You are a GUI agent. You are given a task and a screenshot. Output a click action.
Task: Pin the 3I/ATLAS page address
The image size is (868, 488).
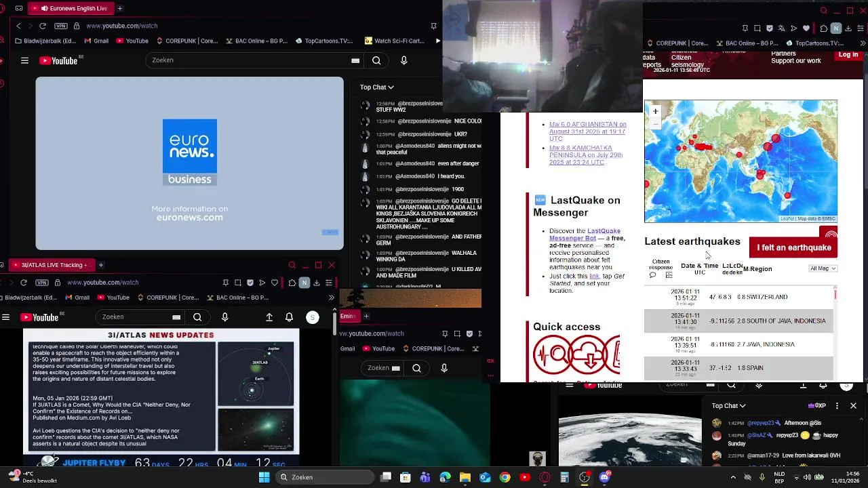pyautogui.click(x=225, y=283)
